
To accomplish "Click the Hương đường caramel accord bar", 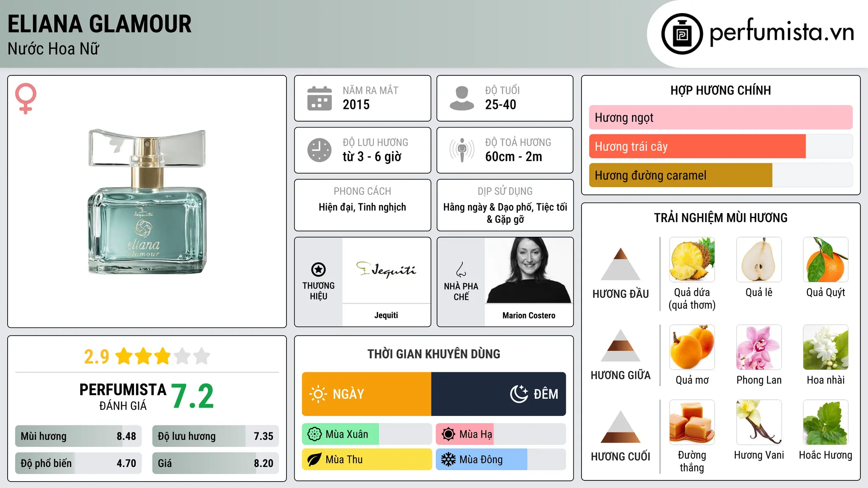I will click(721, 175).
